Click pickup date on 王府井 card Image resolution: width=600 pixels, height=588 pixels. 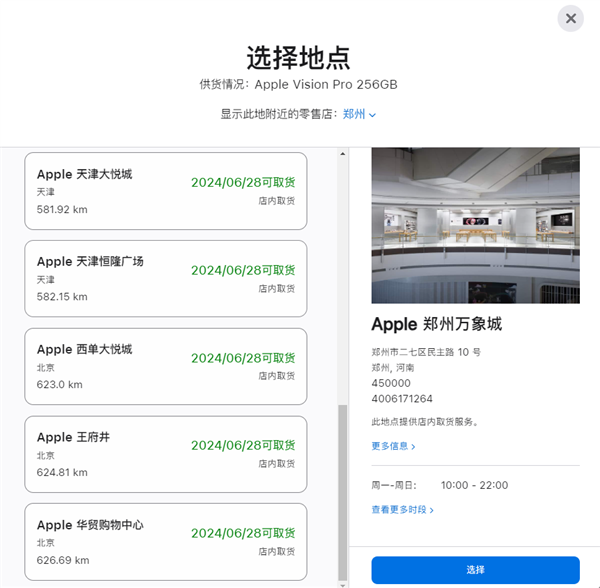point(243,445)
